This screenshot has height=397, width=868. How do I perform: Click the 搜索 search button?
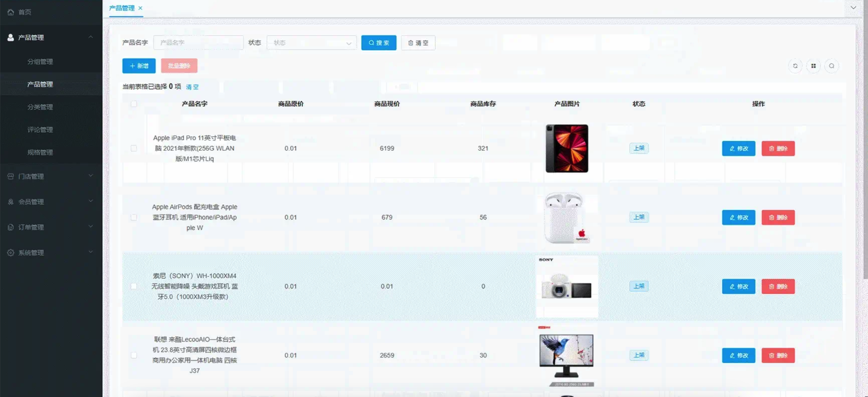(x=379, y=43)
